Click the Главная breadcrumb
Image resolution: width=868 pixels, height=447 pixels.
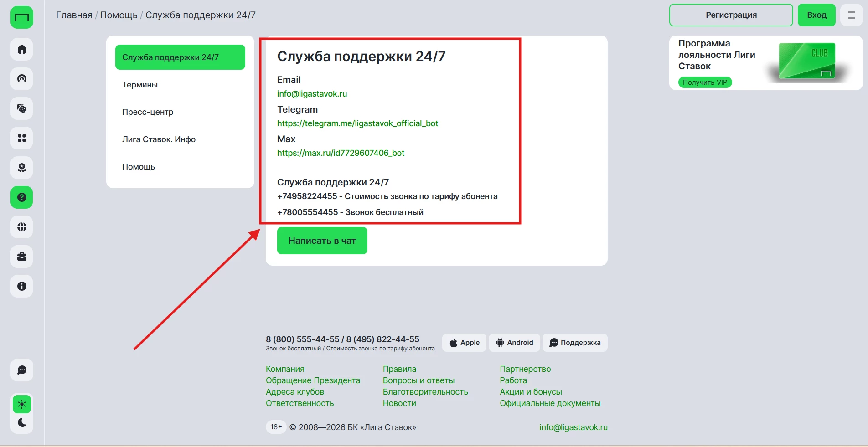[x=74, y=15]
